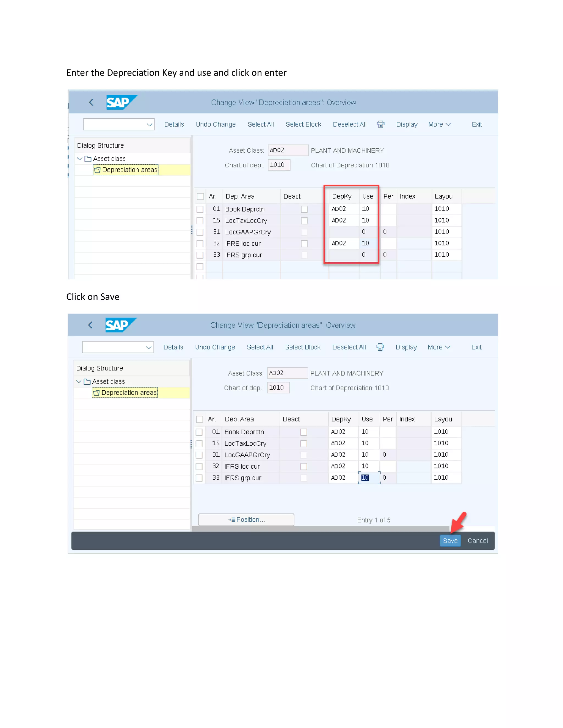Check select-all box in bottom table header
Image resolution: width=563 pixels, height=728 pixels.
click(x=200, y=419)
